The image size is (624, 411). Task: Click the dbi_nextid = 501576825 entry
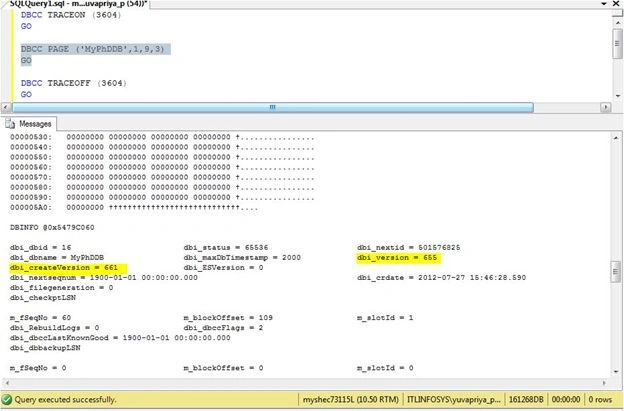[x=409, y=247]
